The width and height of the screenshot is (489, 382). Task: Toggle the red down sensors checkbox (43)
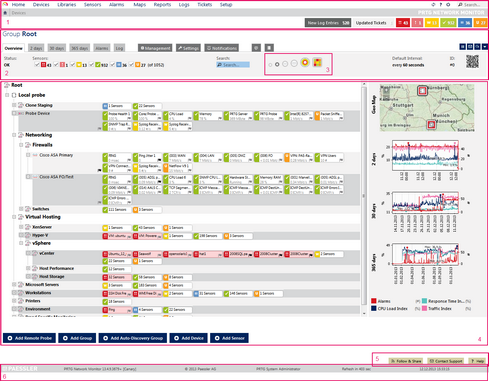[37, 65]
